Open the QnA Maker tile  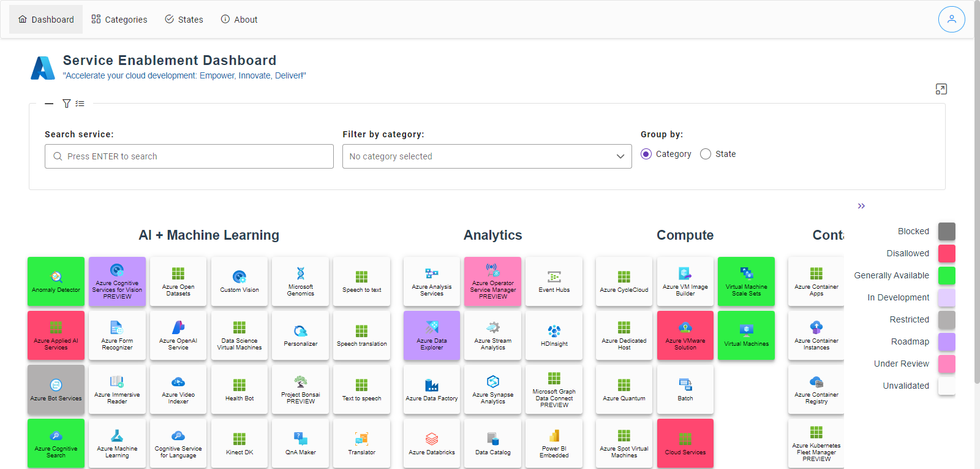[301, 443]
